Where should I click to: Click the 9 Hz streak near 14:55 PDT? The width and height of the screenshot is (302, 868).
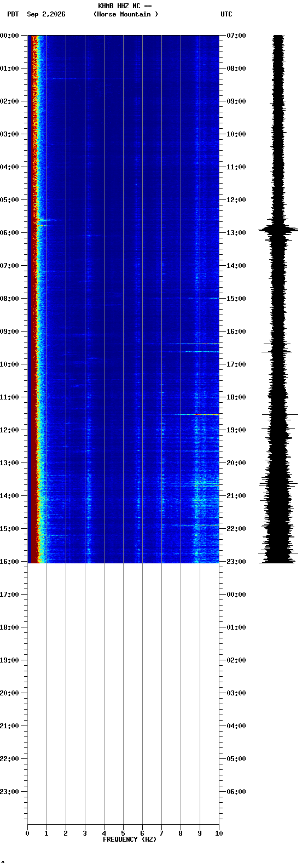tap(196, 525)
